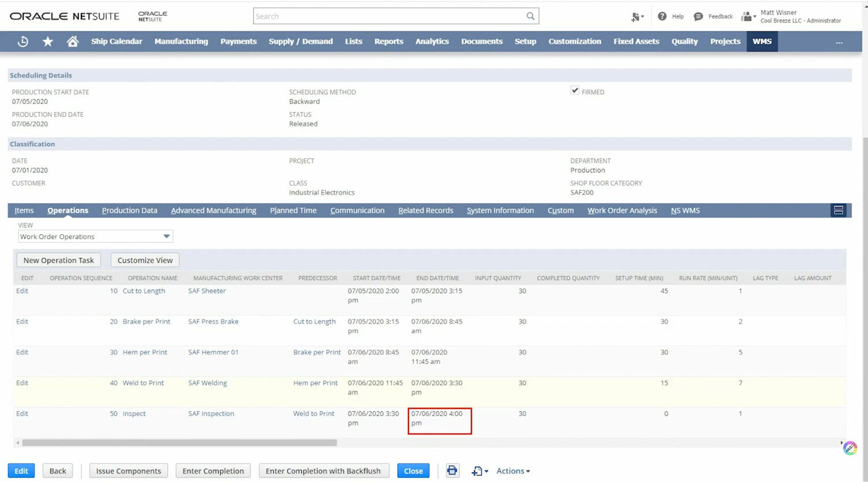Open the Shortcuts star icon
Image resolution: width=868 pixels, height=482 pixels.
[48, 42]
